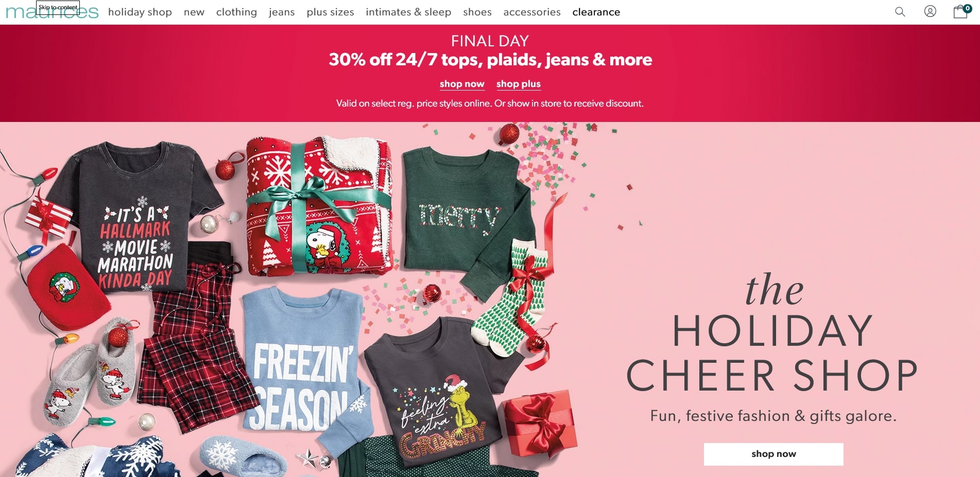Open the clearance menu

pos(596,12)
